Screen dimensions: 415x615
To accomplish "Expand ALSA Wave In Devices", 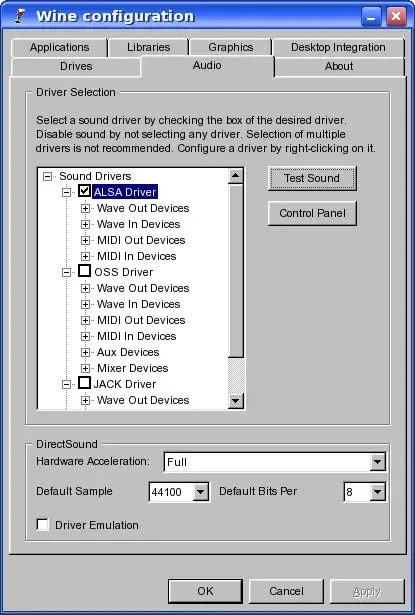I will coord(85,224).
